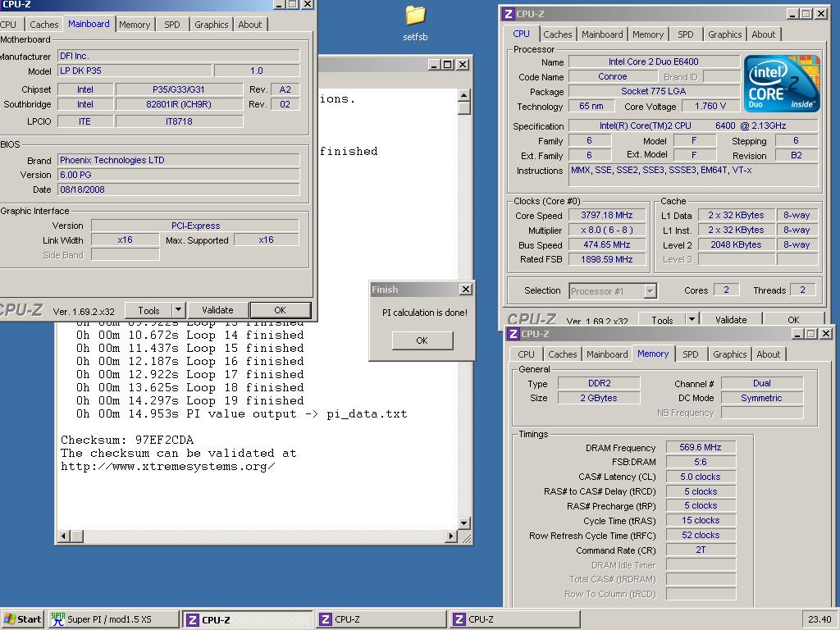Open Graphics tab in Memory window
The height and width of the screenshot is (630, 840).
[729, 354]
